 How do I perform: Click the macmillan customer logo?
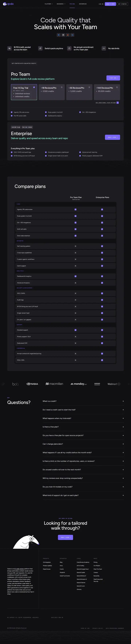54,384
